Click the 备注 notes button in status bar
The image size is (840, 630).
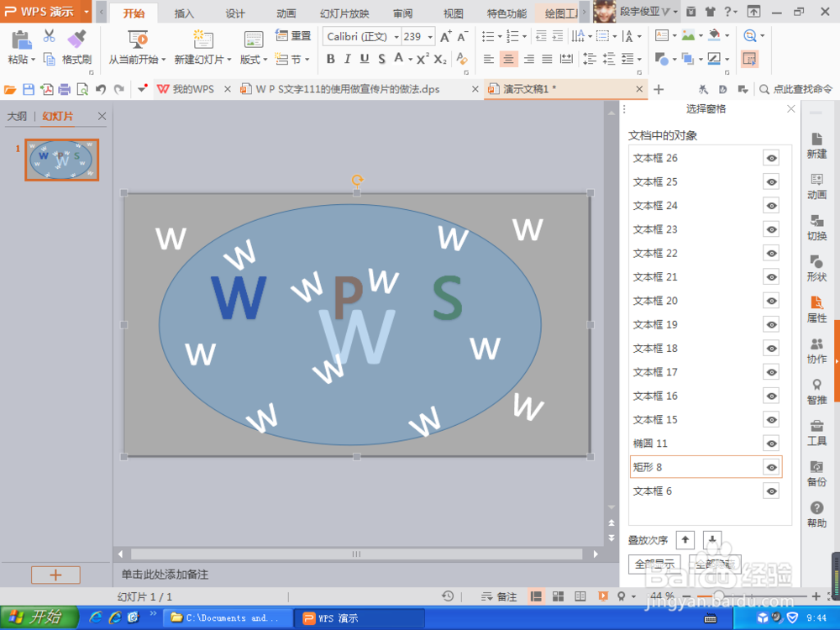tap(499, 596)
